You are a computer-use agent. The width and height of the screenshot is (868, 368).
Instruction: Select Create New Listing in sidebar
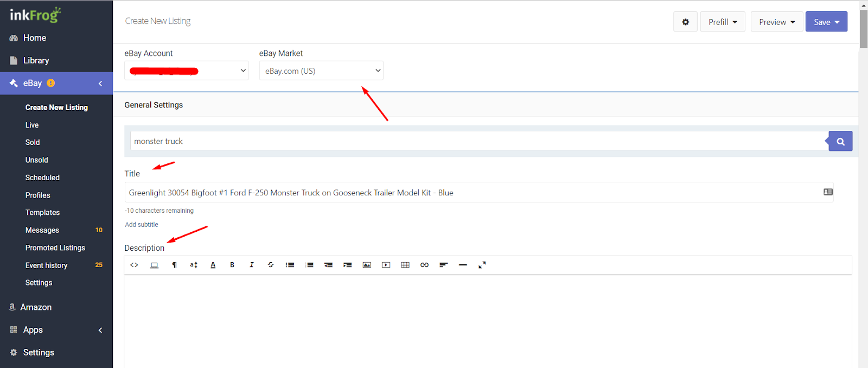[x=56, y=107]
